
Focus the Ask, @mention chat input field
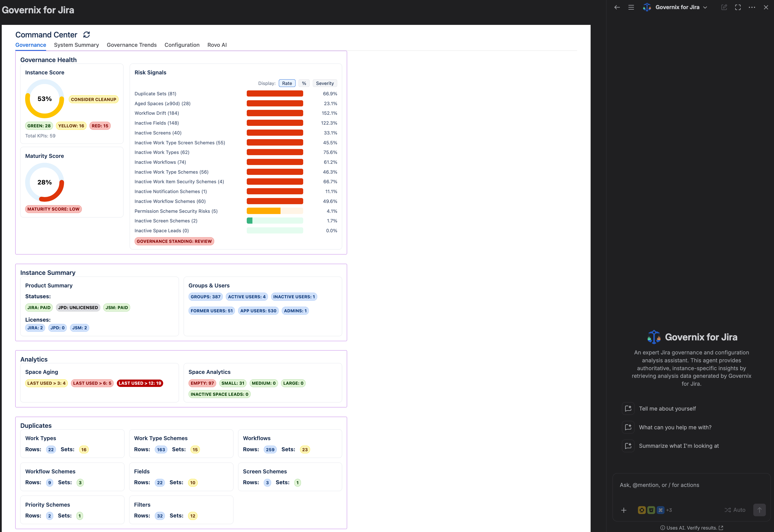click(691, 485)
